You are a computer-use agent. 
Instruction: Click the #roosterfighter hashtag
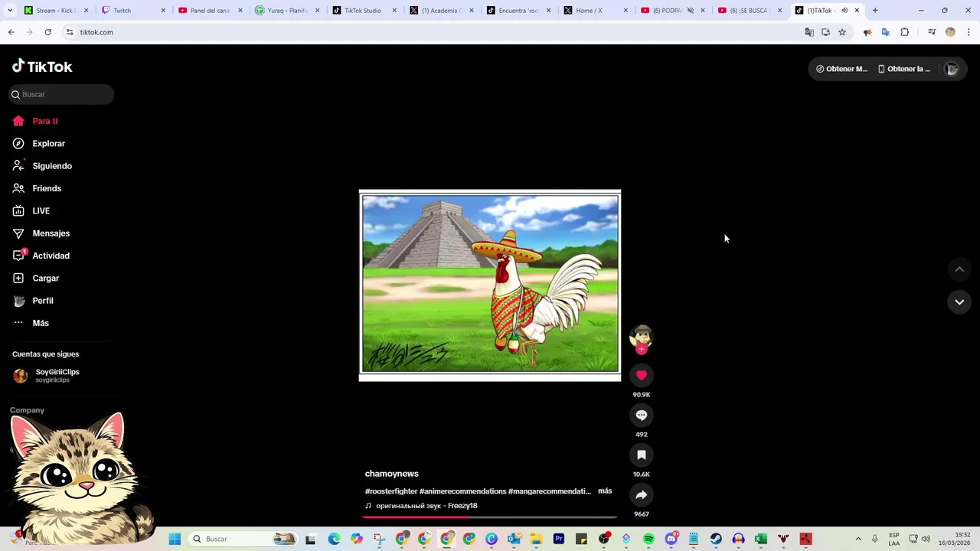pyautogui.click(x=391, y=491)
